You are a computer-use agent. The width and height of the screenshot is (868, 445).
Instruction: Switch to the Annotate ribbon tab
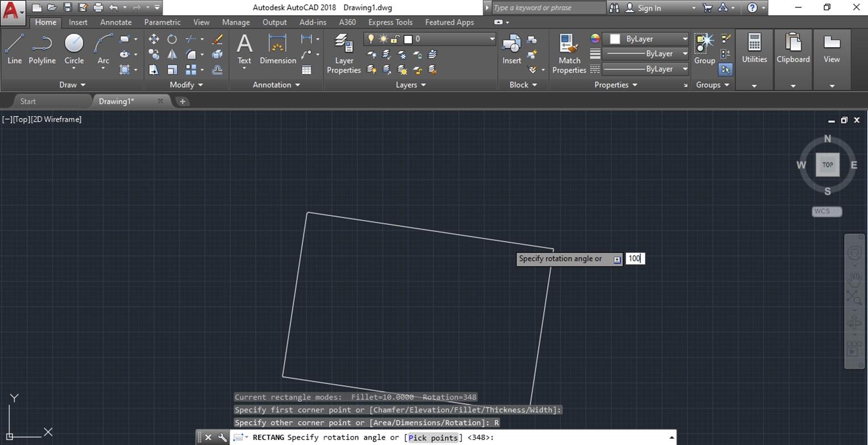pos(115,22)
